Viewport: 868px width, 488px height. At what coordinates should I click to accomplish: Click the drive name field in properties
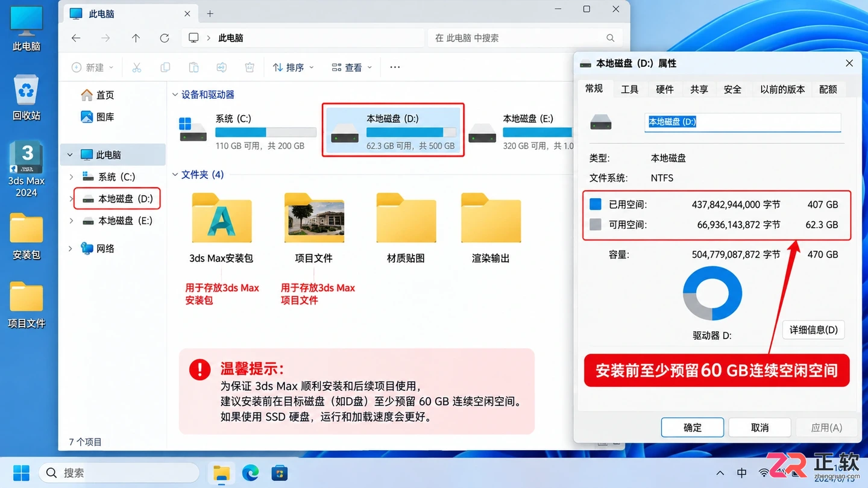pos(743,122)
